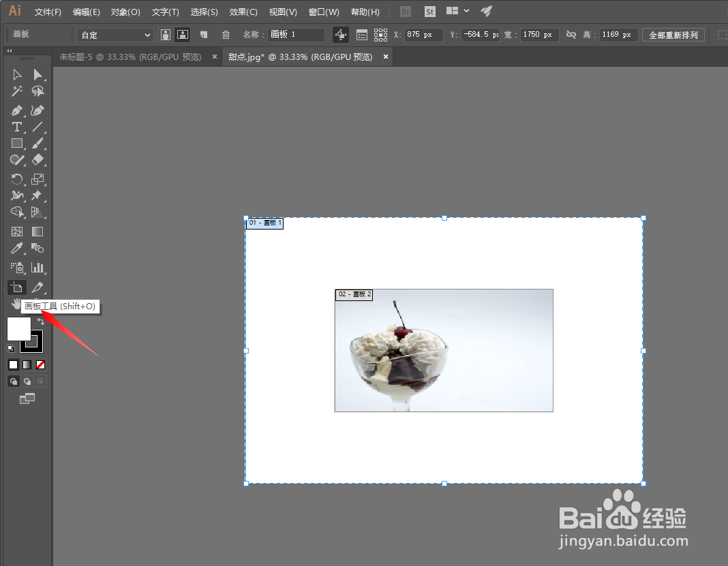Select the Blend tool

coord(37,248)
